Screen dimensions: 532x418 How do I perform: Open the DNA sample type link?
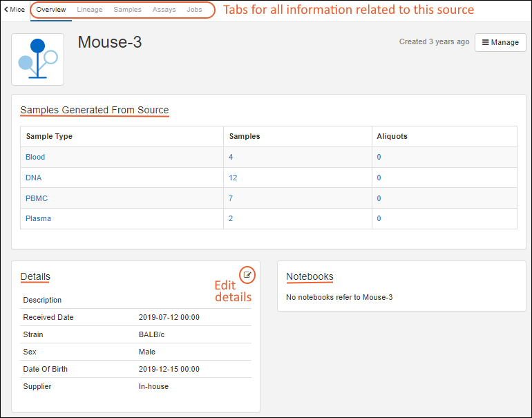point(33,178)
